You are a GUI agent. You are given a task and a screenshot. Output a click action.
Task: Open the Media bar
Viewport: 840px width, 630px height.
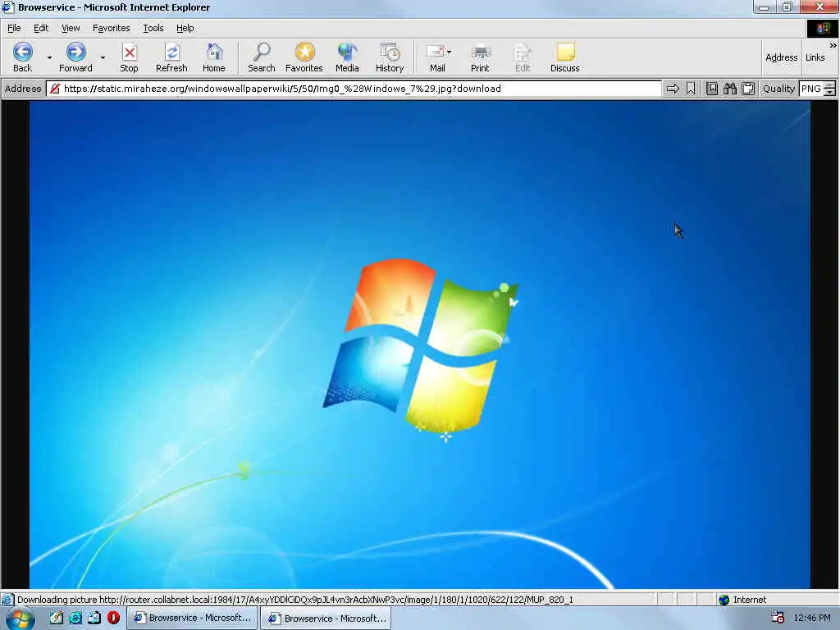pos(347,57)
